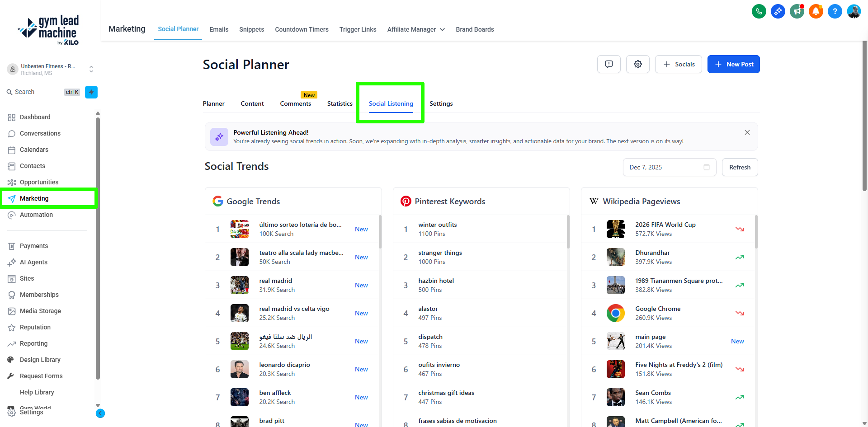Open Brand Boards tab
This screenshot has width=868, height=427.
(475, 29)
